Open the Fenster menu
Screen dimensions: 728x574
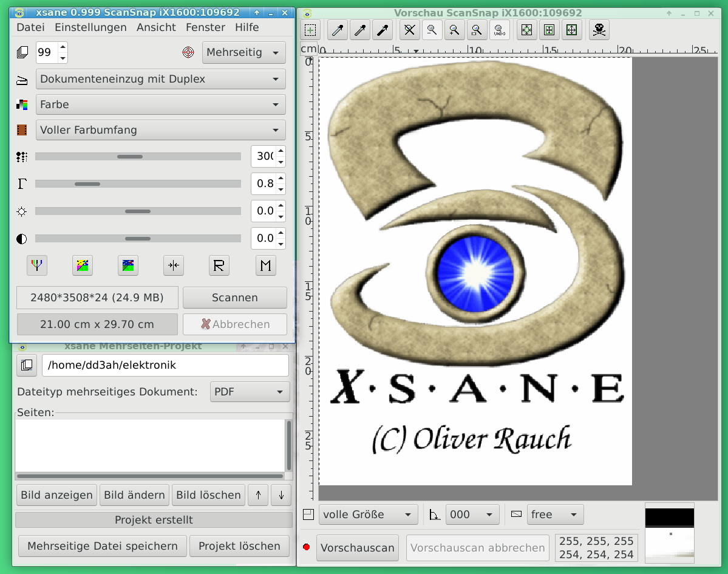click(x=205, y=27)
